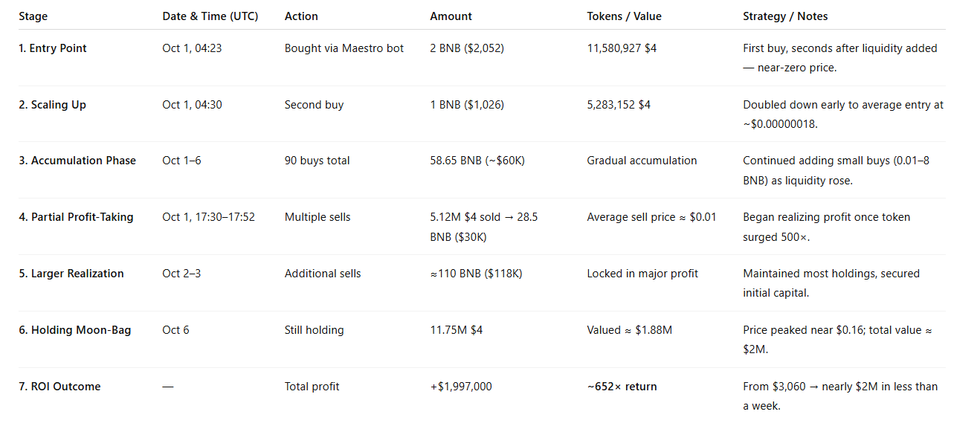Select the '2. Scaling Up' stage cell
Image resolution: width=980 pixels, height=426 pixels.
click(x=53, y=105)
